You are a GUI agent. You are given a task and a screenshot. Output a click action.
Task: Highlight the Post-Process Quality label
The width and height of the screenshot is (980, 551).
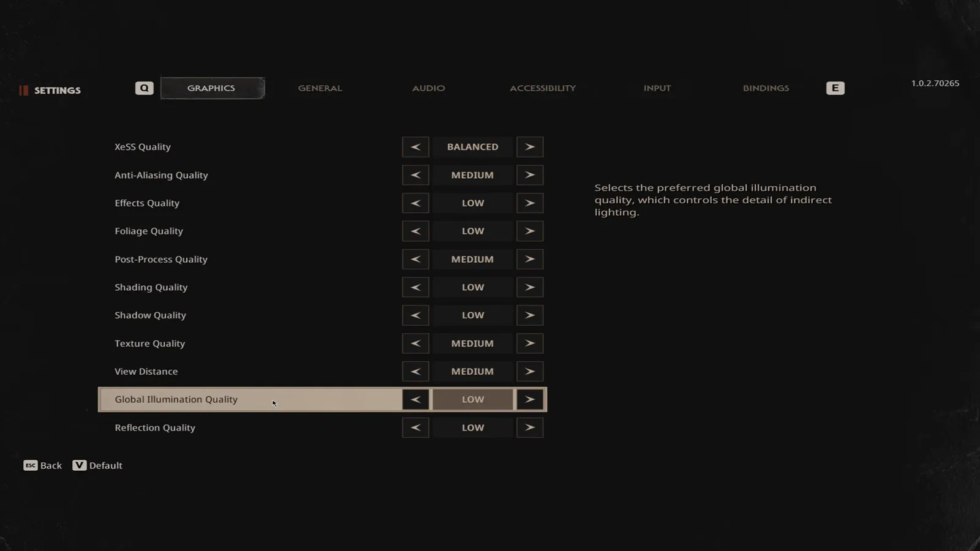pyautogui.click(x=161, y=260)
